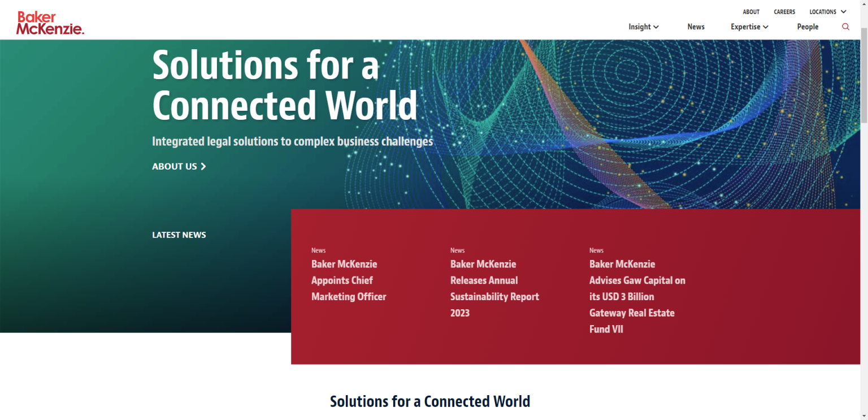868x420 pixels.
Task: Click the News label above Gaw Capital
Action: pos(596,250)
